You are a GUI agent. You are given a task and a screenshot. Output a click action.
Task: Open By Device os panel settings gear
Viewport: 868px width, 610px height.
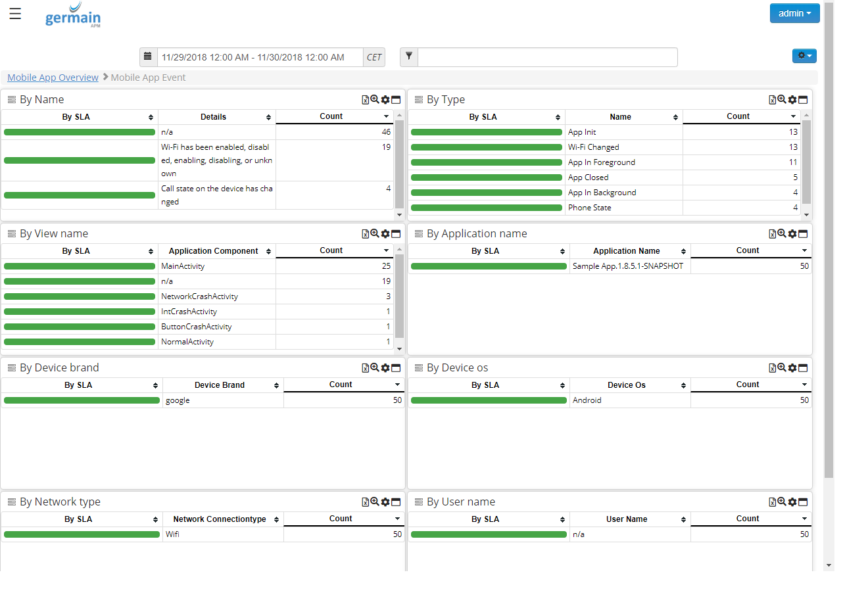click(x=792, y=368)
